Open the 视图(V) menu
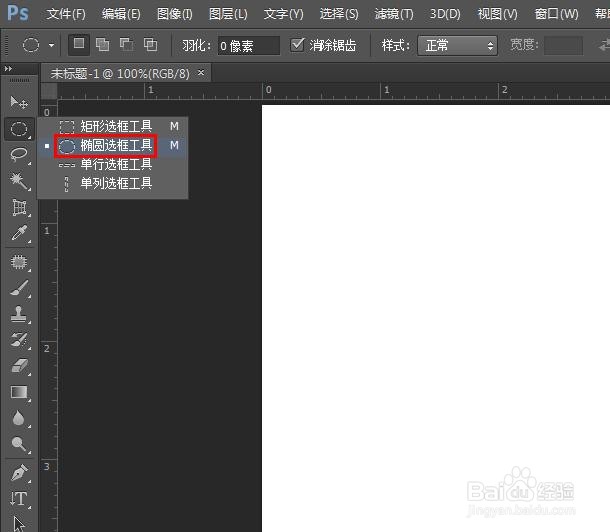610x532 pixels. click(498, 14)
